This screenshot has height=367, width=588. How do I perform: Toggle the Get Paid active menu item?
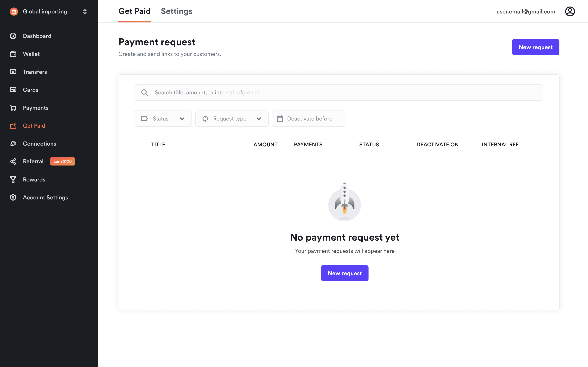tap(34, 126)
